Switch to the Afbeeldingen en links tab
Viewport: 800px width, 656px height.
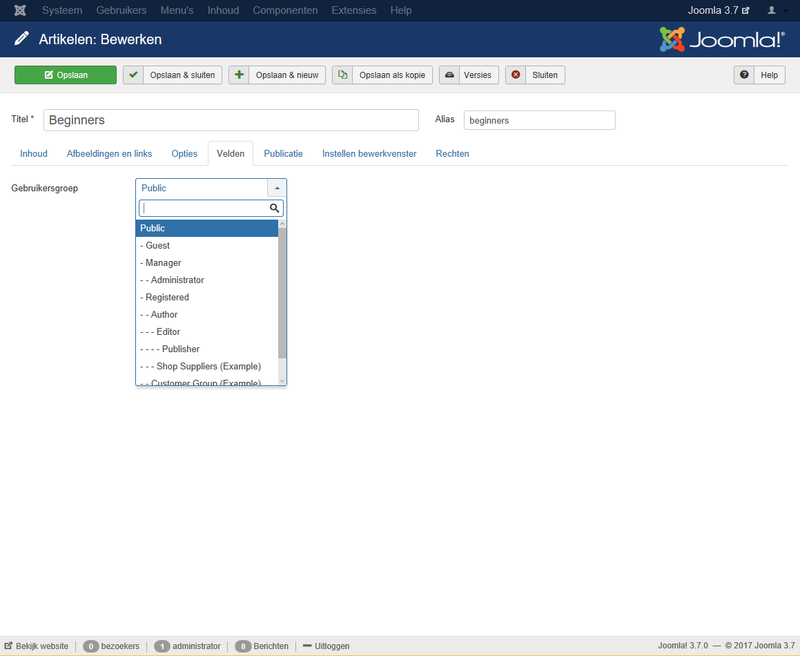109,154
